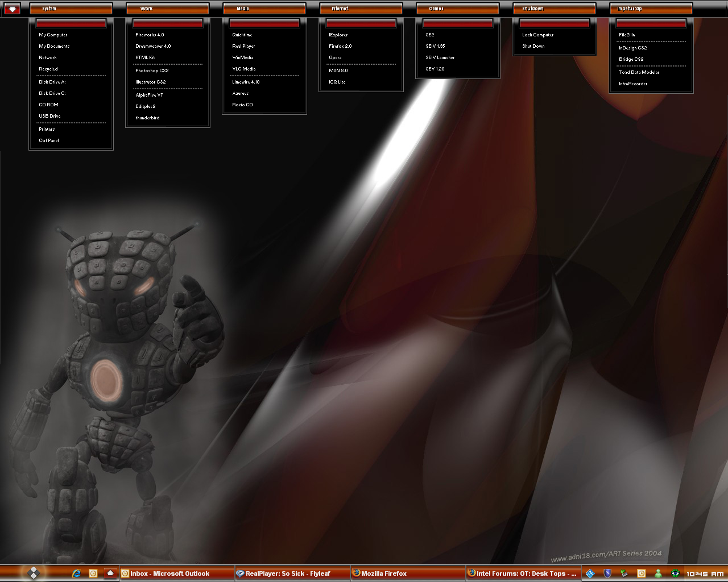Click the green eye icon in system tray

(675, 573)
